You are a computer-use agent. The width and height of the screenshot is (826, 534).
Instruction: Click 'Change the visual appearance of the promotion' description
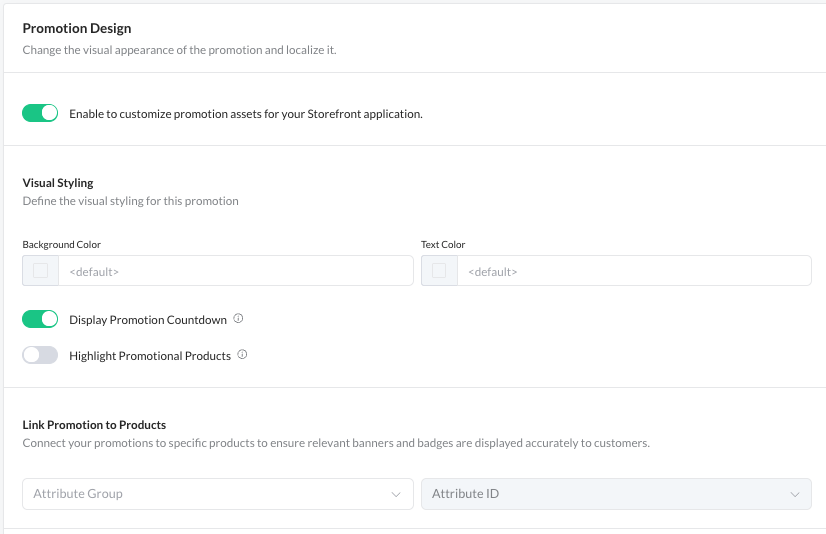[179, 50]
